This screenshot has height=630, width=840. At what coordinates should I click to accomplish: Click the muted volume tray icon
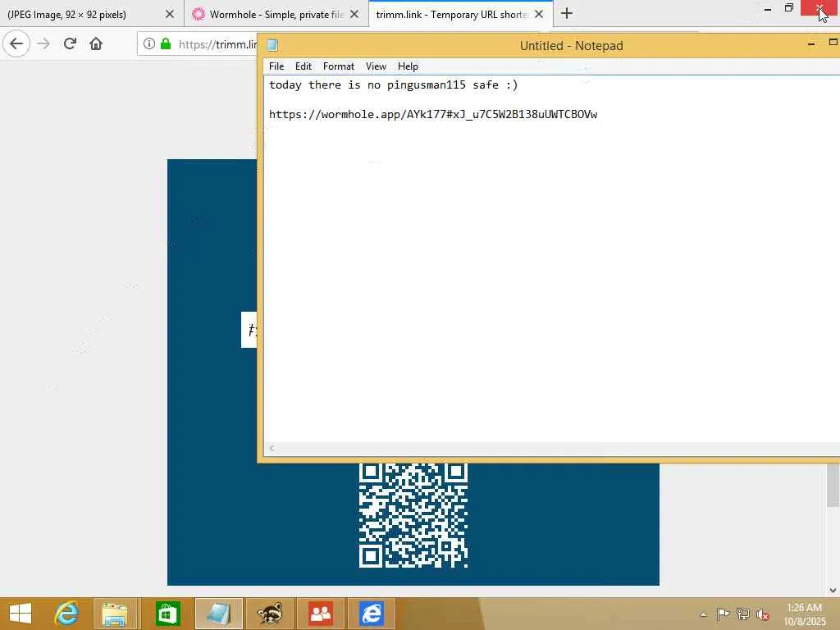tap(763, 614)
